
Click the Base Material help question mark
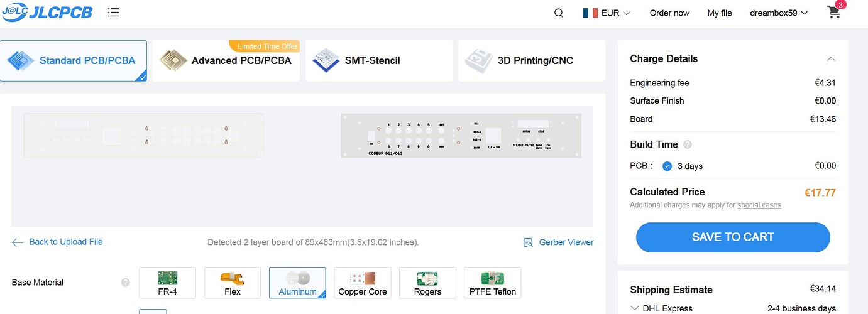coord(126,283)
